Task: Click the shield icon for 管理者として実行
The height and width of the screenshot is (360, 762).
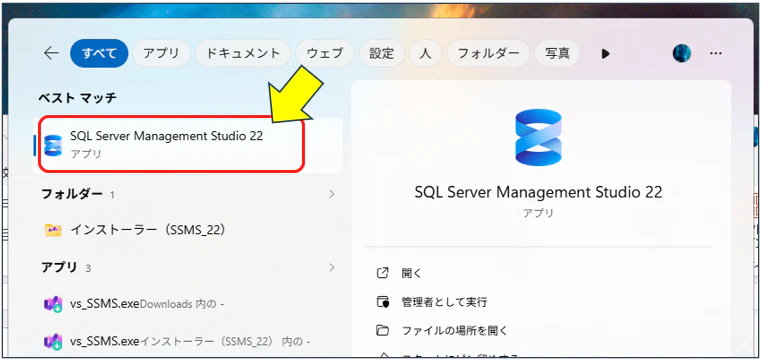Action: coord(383,302)
